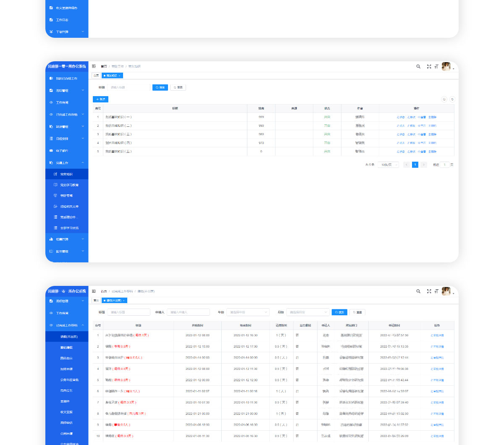This screenshot has height=445, width=504.
Task: Open 党史学习教育 via its book icon
Action: click(55, 185)
